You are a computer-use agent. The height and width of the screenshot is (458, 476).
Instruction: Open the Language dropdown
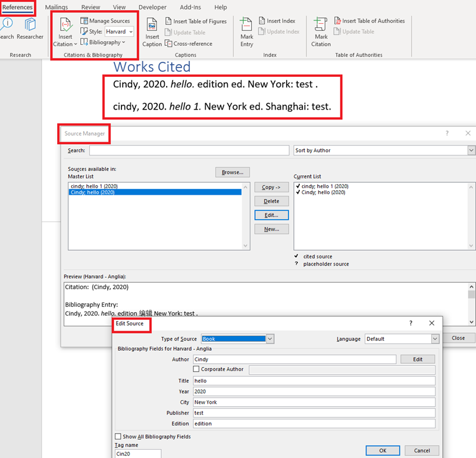(434, 339)
